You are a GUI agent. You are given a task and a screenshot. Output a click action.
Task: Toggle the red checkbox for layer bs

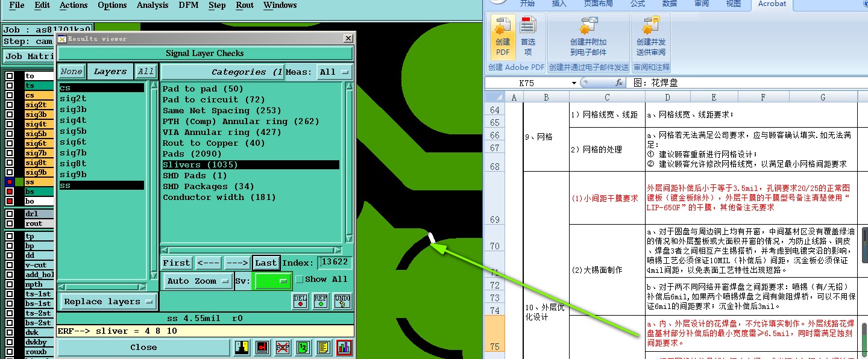[9, 192]
